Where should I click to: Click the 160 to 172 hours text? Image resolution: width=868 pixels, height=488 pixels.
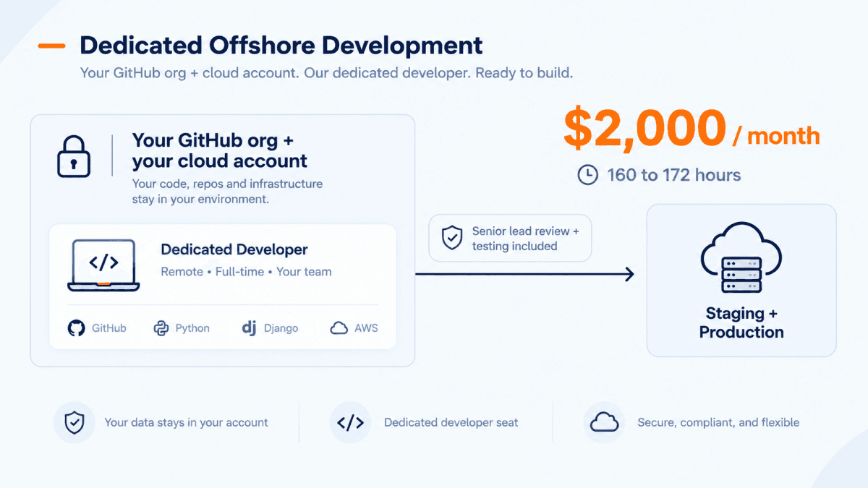click(x=674, y=175)
